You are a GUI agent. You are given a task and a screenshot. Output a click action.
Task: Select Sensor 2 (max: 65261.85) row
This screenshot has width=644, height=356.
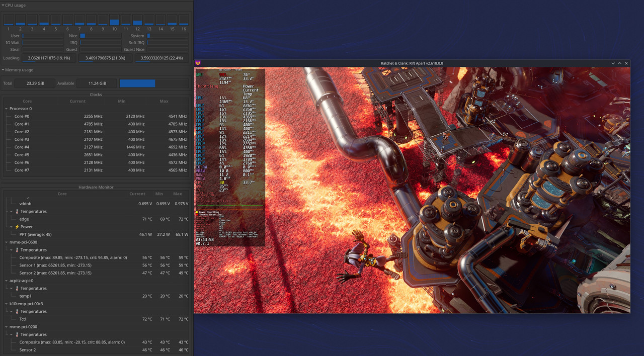pyautogui.click(x=97, y=273)
